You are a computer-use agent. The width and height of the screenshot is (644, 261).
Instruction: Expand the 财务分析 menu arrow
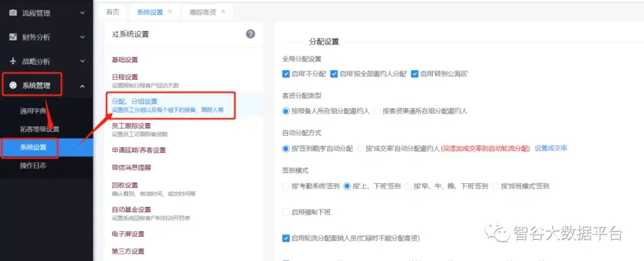tap(82, 37)
